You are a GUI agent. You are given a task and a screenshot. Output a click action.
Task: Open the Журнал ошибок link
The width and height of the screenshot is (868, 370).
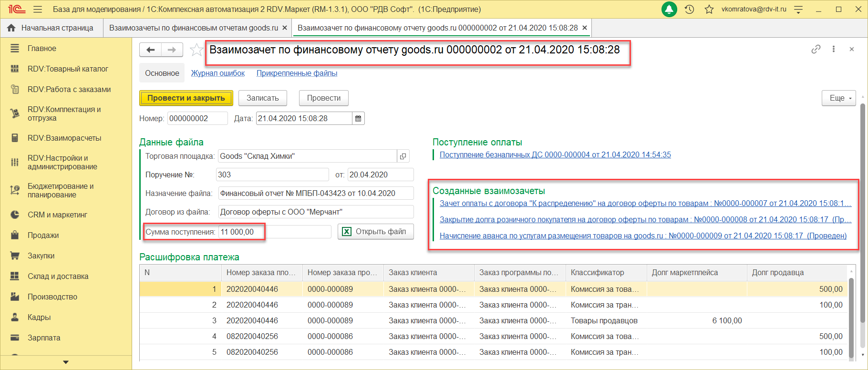tap(218, 73)
